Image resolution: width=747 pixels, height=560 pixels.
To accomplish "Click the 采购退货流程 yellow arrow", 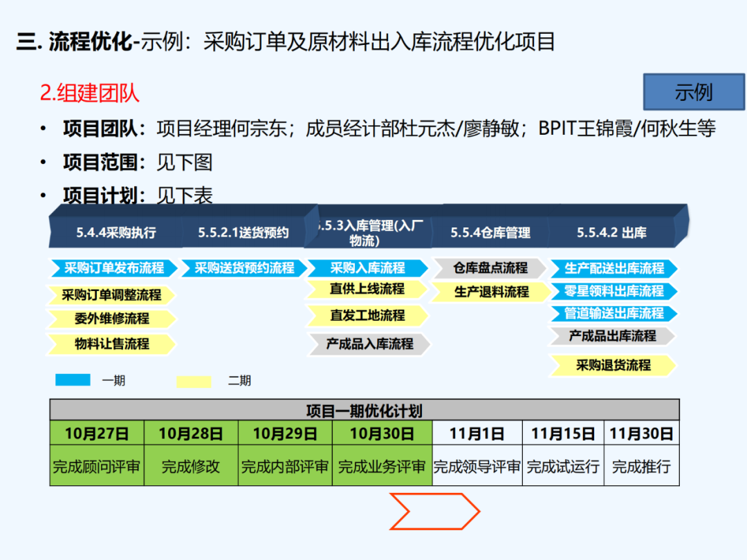I will pyautogui.click(x=613, y=365).
